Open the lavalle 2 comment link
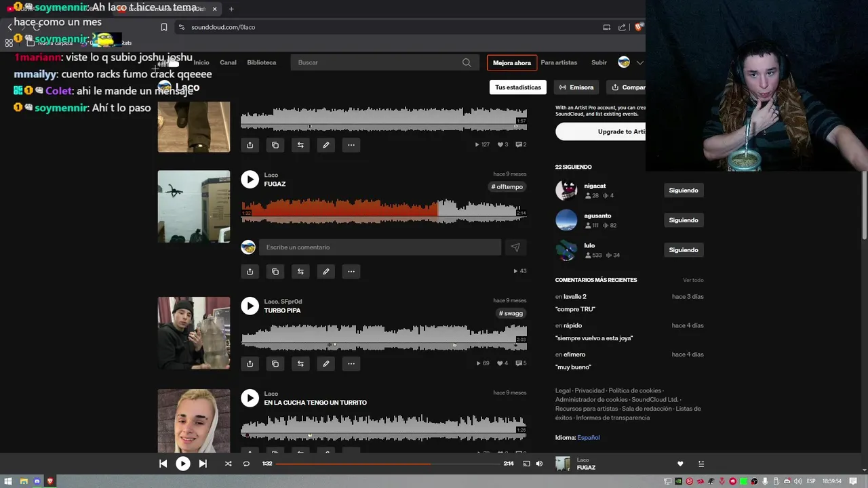The width and height of the screenshot is (868, 488). [x=575, y=296]
